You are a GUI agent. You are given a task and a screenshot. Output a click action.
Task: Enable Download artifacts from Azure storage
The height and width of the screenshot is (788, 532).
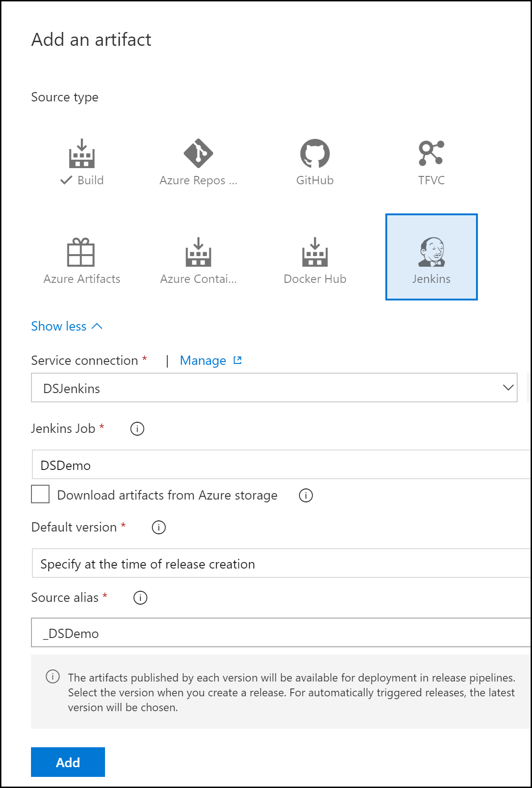[x=40, y=494]
